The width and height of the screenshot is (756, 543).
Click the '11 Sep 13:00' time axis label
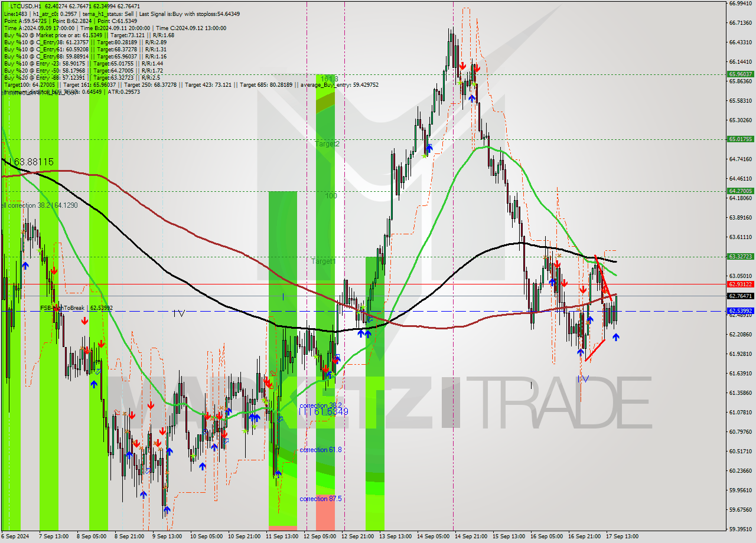click(282, 537)
